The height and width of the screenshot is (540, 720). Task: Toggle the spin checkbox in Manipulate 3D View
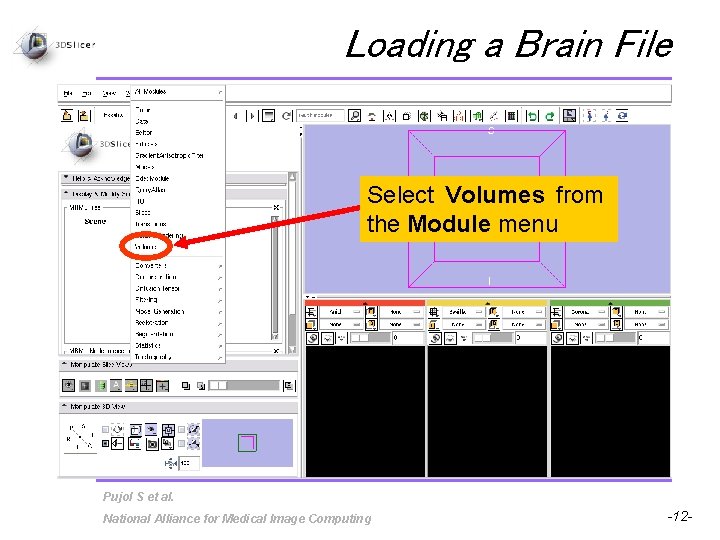[x=105, y=429]
